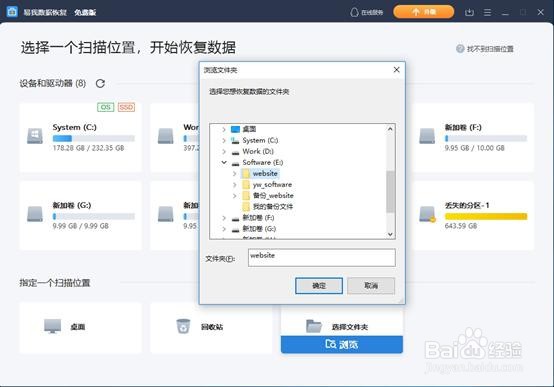The image size is (554, 387).
Task: Select the 备份_website folder
Action: pyautogui.click(x=273, y=195)
